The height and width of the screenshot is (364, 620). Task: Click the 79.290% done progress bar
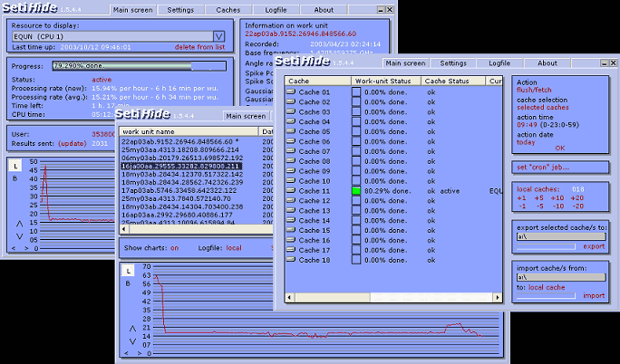[x=140, y=66]
